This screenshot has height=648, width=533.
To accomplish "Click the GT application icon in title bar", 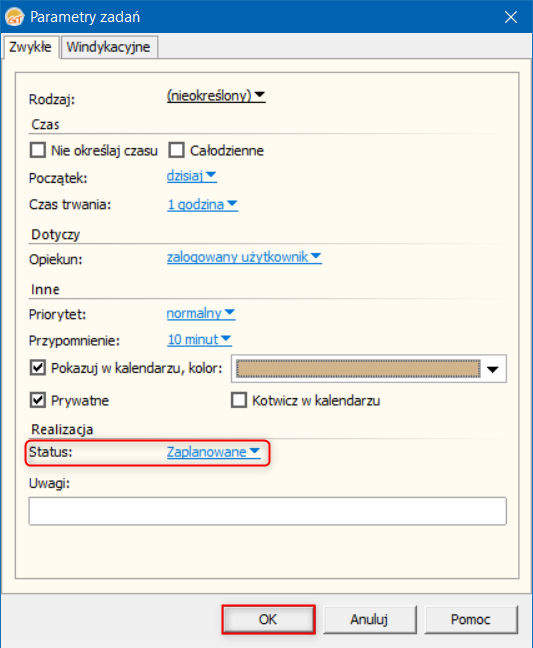I will pos(14,17).
